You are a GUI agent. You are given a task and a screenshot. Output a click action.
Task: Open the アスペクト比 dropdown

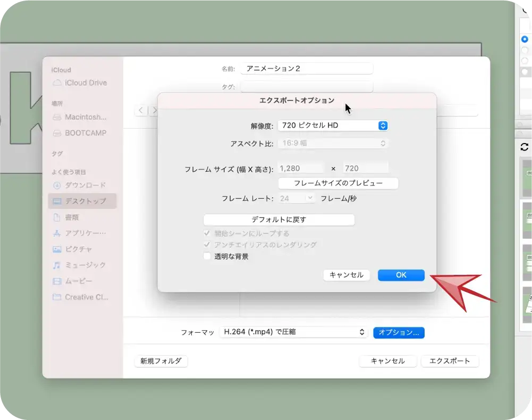[333, 144]
